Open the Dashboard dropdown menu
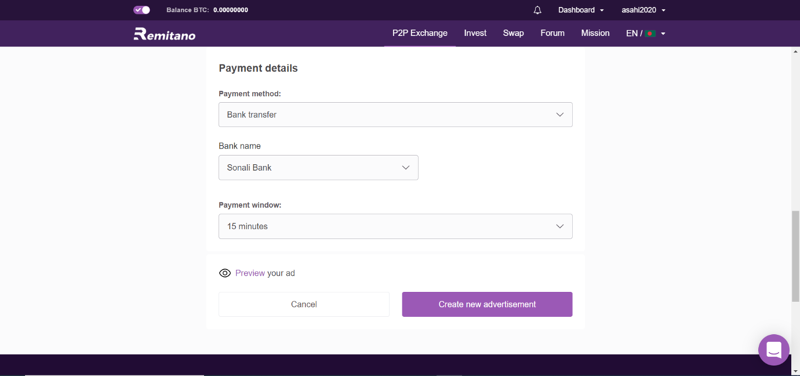 (581, 10)
